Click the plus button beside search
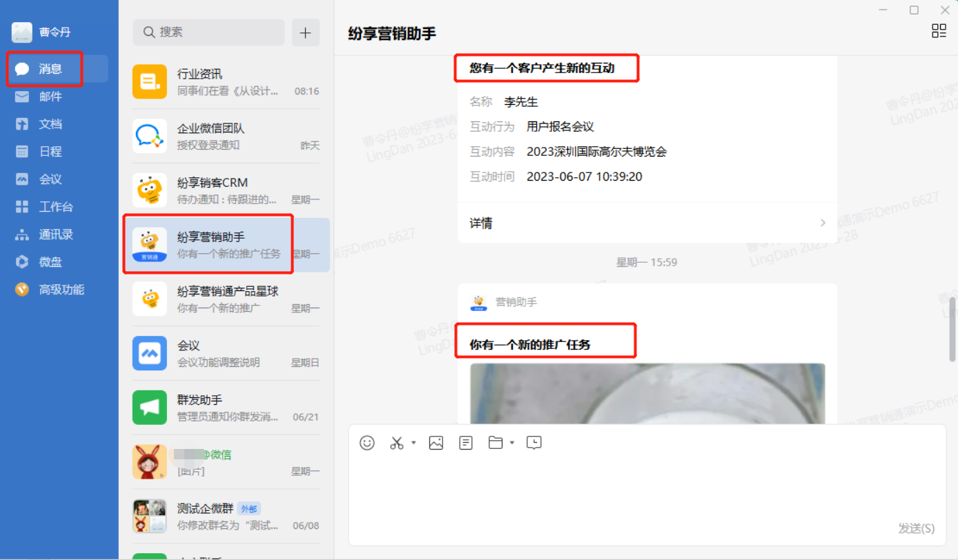Image resolution: width=958 pixels, height=560 pixels. [306, 32]
